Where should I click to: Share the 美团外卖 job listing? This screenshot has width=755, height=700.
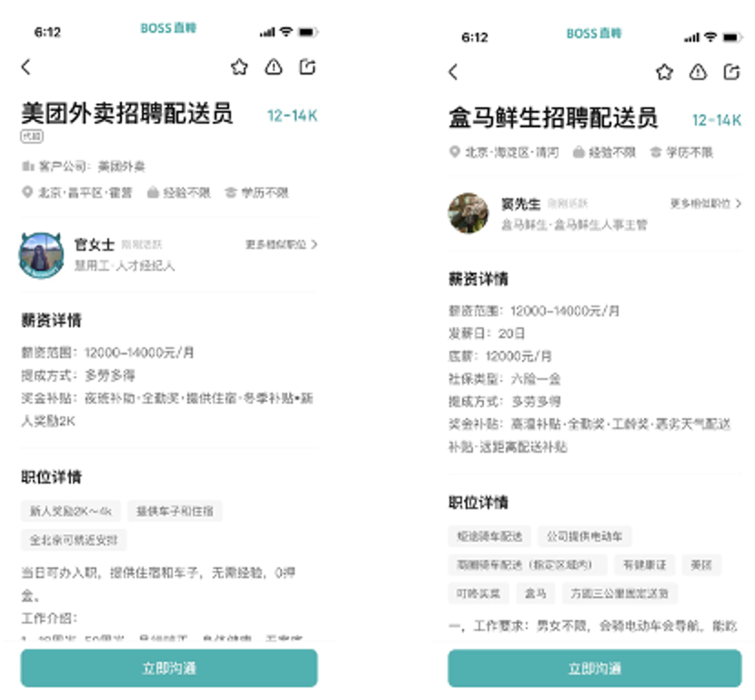point(308,66)
